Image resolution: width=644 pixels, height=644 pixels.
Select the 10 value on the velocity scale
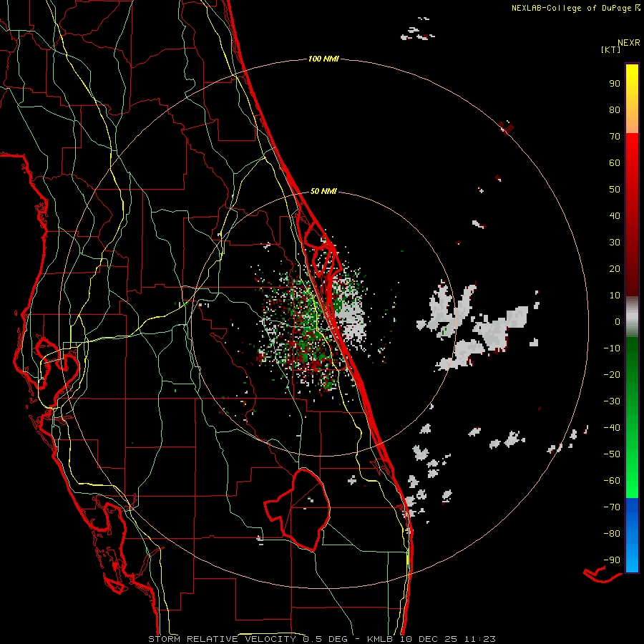point(615,296)
